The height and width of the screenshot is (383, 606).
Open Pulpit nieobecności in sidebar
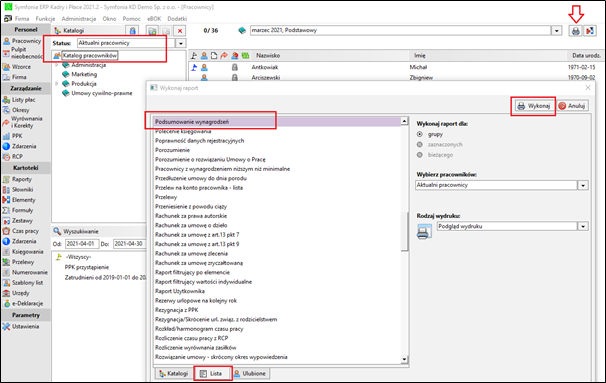tap(23, 53)
